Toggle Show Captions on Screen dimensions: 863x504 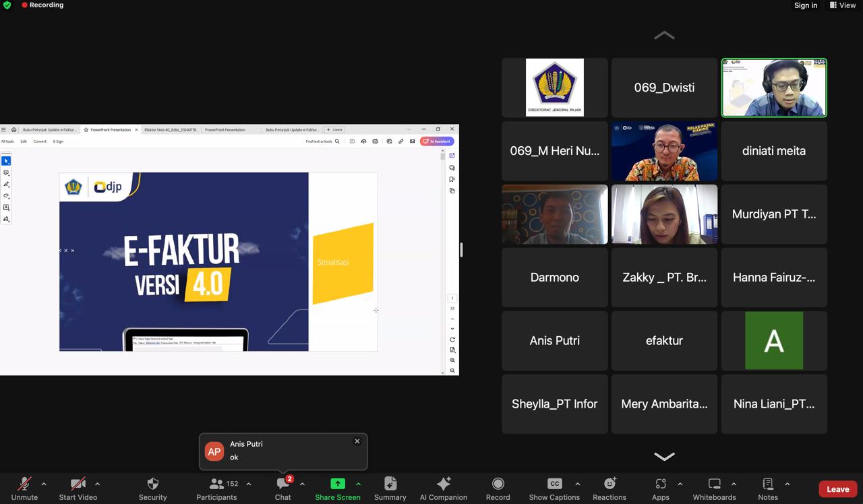(554, 488)
